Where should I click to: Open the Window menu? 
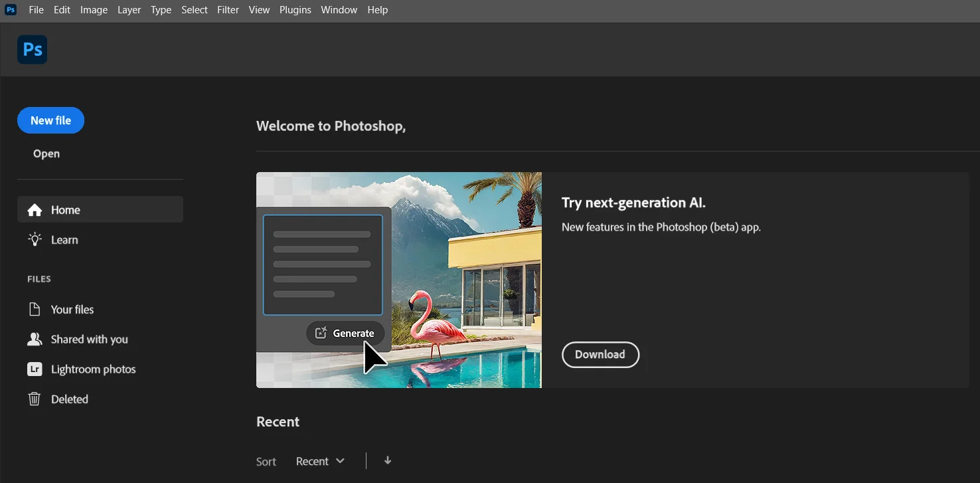coord(339,10)
